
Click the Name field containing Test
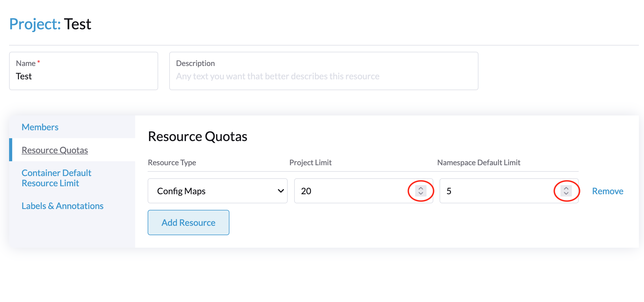coord(83,76)
